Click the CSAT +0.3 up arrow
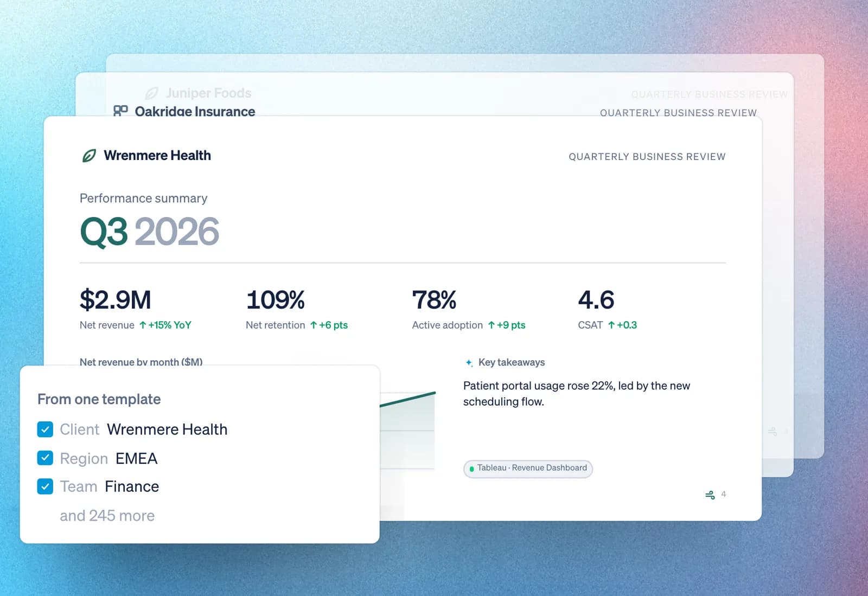The width and height of the screenshot is (868, 596). pos(611,325)
